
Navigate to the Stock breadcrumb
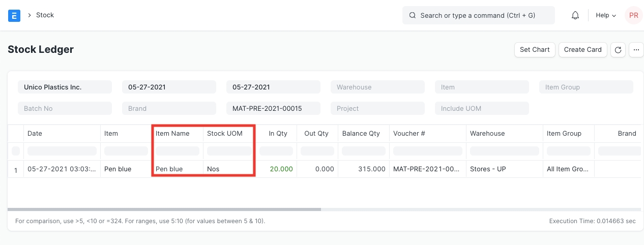pos(45,15)
